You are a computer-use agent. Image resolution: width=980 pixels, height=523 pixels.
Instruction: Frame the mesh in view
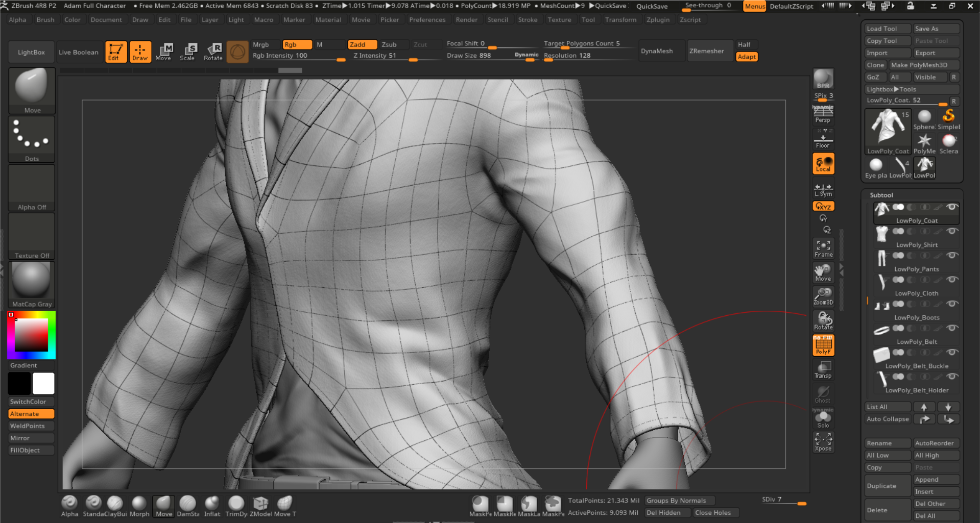click(823, 248)
